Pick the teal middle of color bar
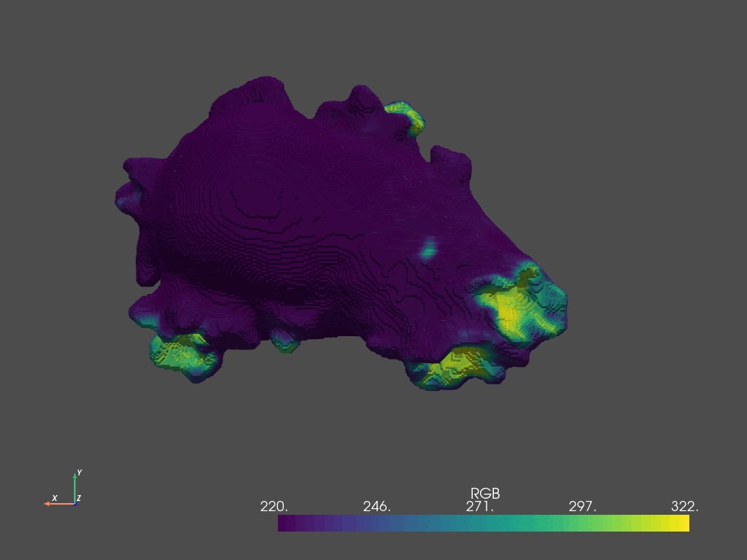The width and height of the screenshot is (747, 560). click(484, 523)
